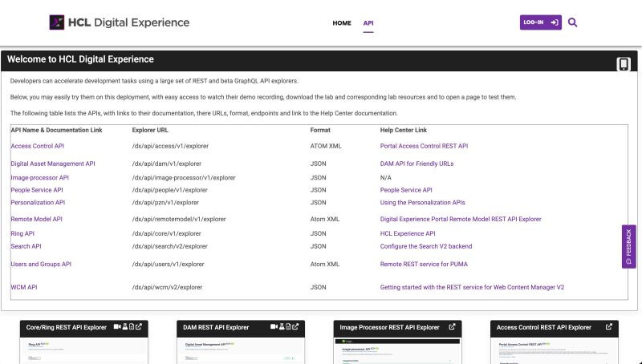This screenshot has height=364, width=642.
Task: Open Getting started with REST service for WCM V2
Action: point(472,287)
